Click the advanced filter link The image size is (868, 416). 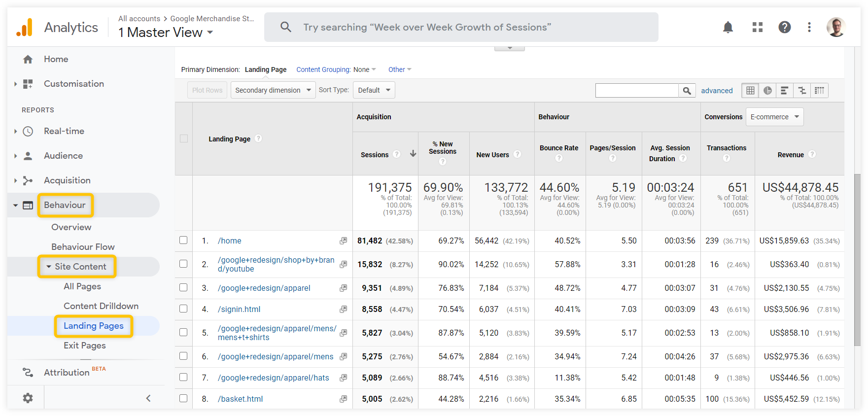click(717, 91)
